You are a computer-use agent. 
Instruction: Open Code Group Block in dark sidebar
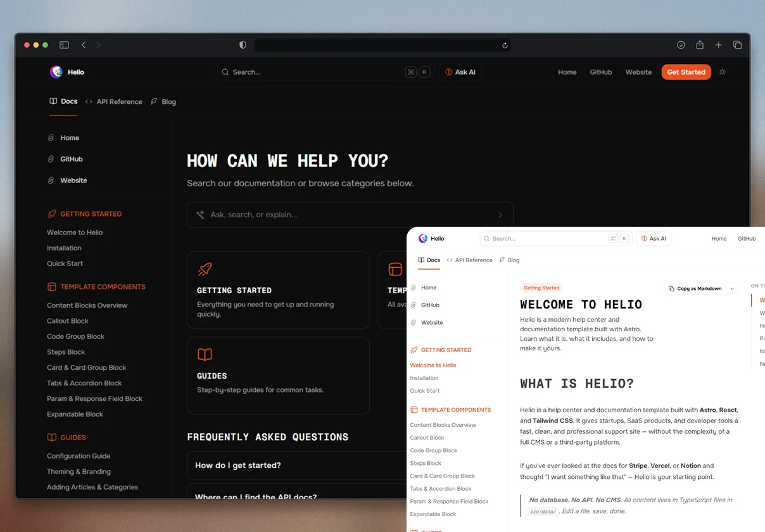tap(75, 336)
